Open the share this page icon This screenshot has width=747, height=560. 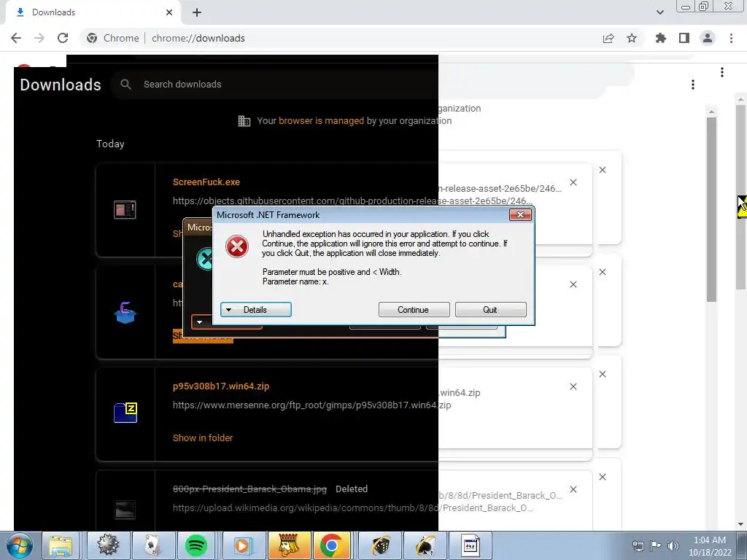tap(608, 38)
